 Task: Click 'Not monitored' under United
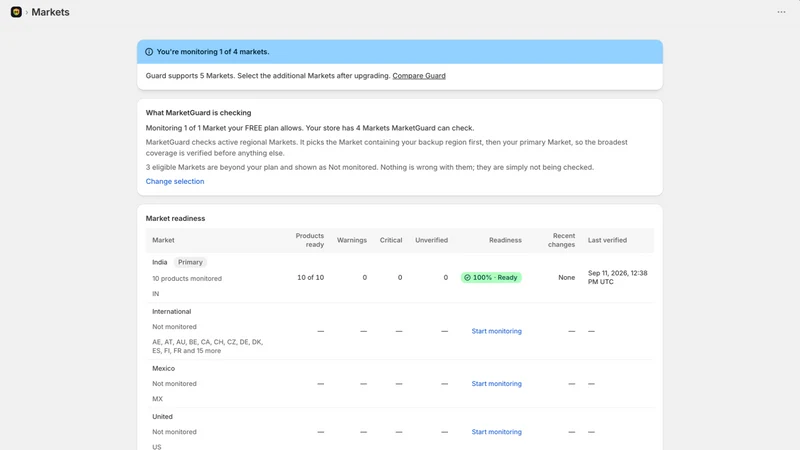tap(174, 432)
